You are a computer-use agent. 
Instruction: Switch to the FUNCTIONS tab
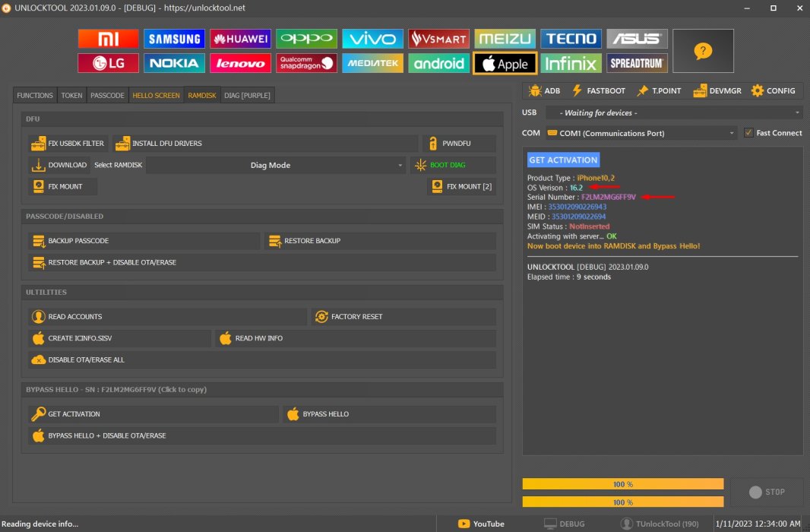tap(35, 96)
